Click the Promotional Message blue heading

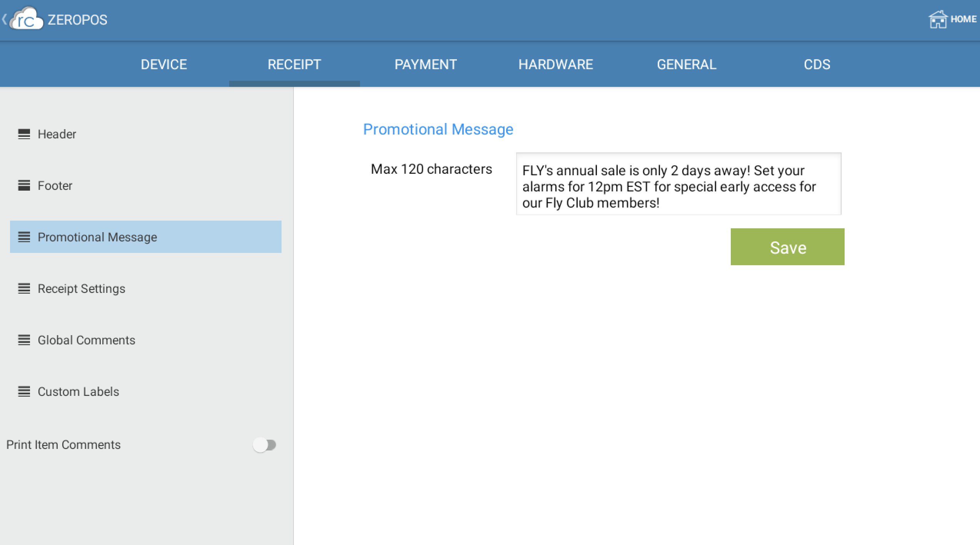click(x=438, y=130)
